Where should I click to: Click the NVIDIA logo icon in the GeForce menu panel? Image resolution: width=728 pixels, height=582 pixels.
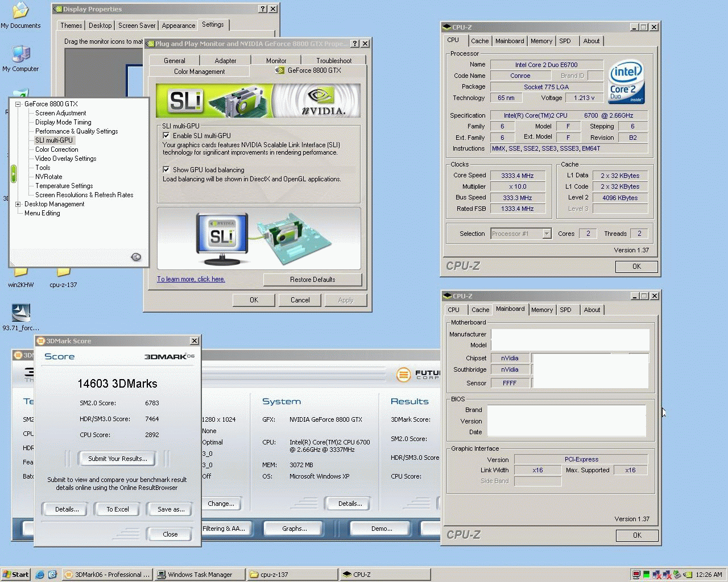136,257
